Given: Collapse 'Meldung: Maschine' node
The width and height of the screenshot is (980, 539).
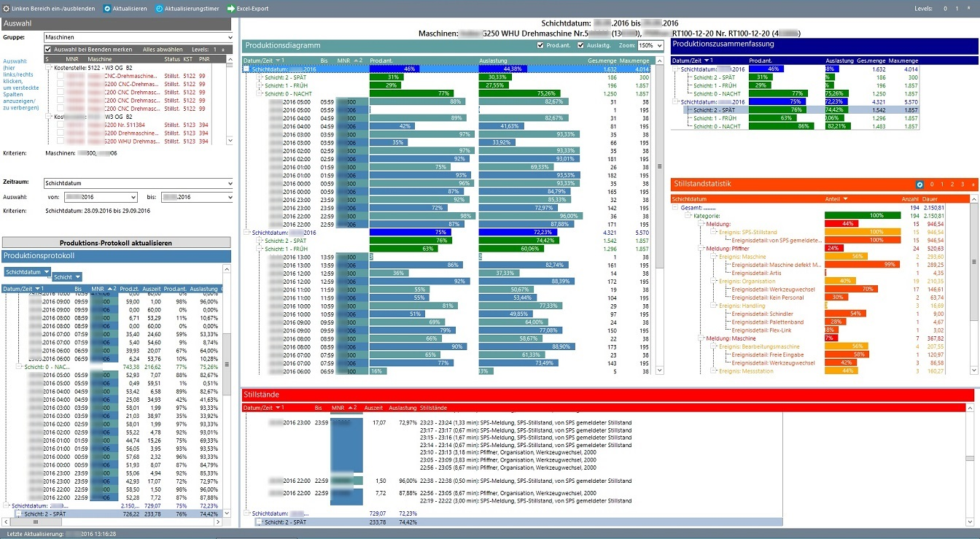Looking at the screenshot, I should point(701,338).
